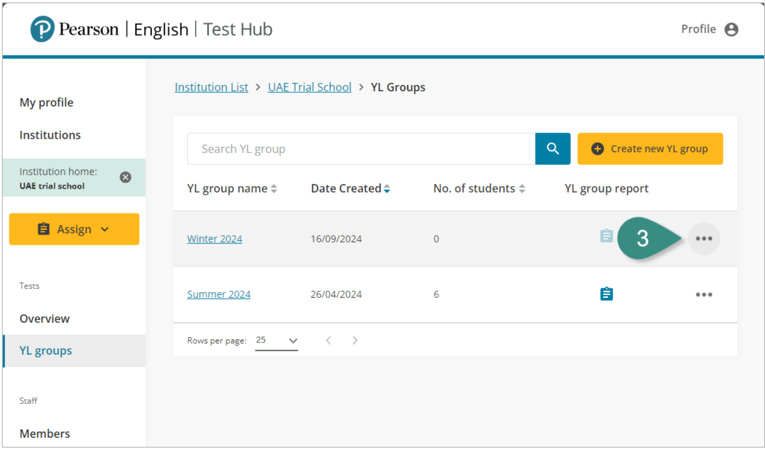
Task: Open the Overview sidebar item
Action: (45, 318)
